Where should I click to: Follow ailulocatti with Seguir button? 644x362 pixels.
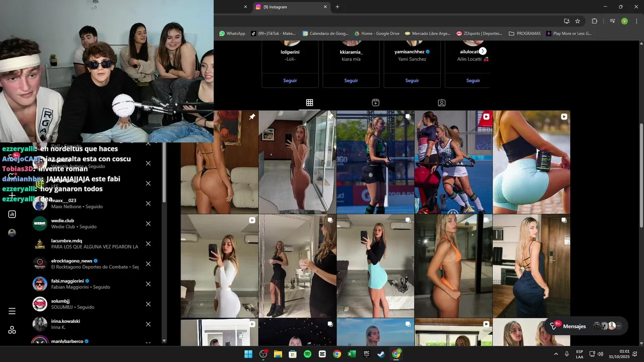pos(473,80)
